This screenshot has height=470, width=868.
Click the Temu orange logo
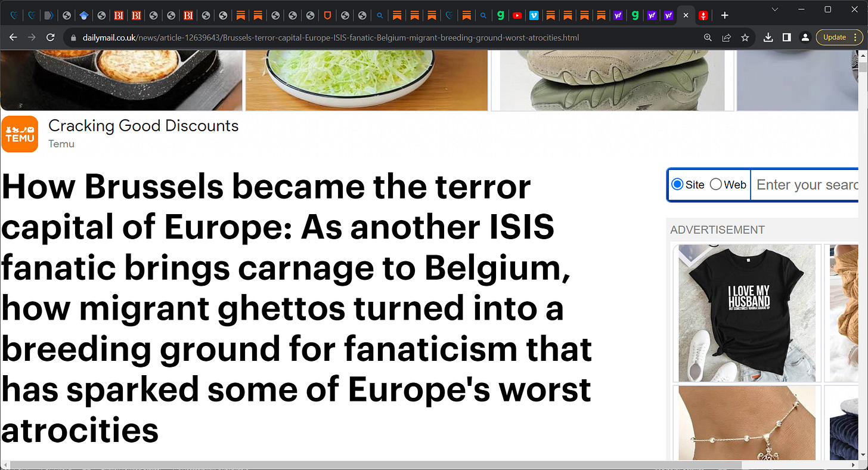[20, 134]
